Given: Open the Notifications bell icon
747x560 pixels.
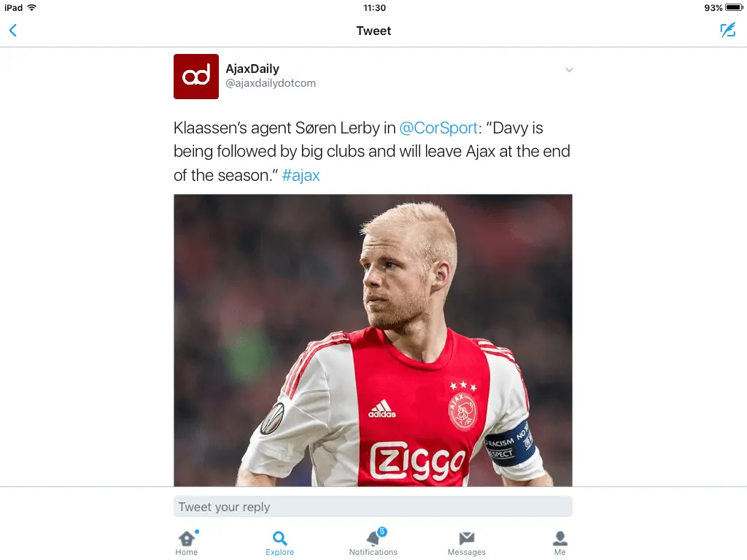Looking at the screenshot, I should pos(373,539).
